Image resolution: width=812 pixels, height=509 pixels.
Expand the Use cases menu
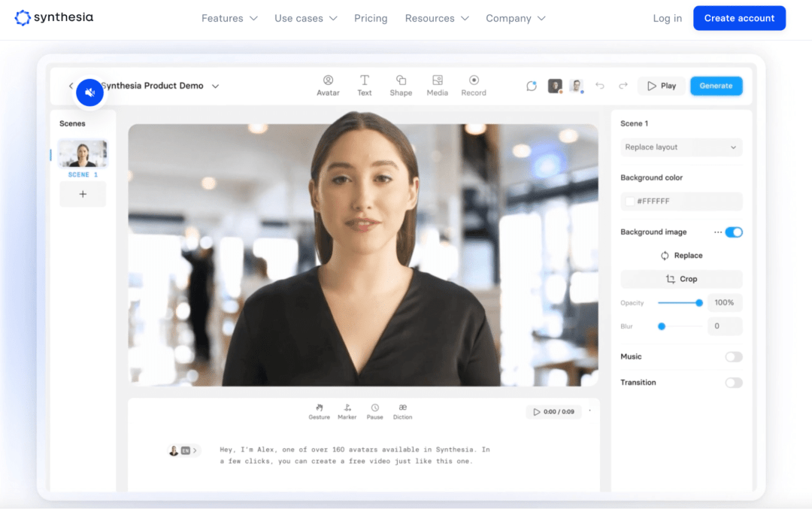point(306,18)
